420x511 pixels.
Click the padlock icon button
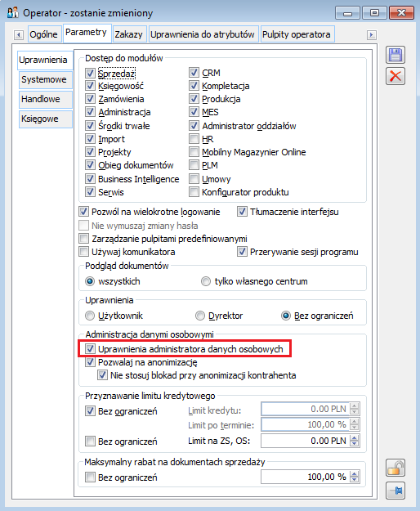tap(395, 468)
